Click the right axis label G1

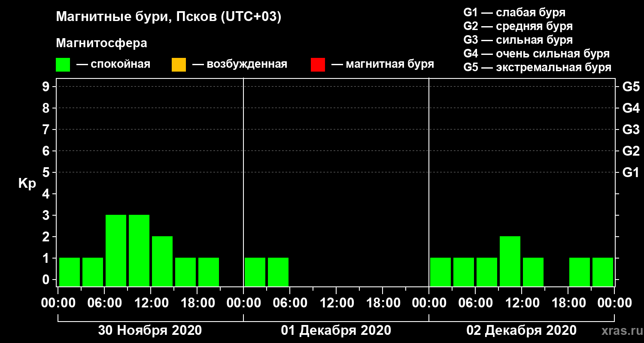pos(631,172)
